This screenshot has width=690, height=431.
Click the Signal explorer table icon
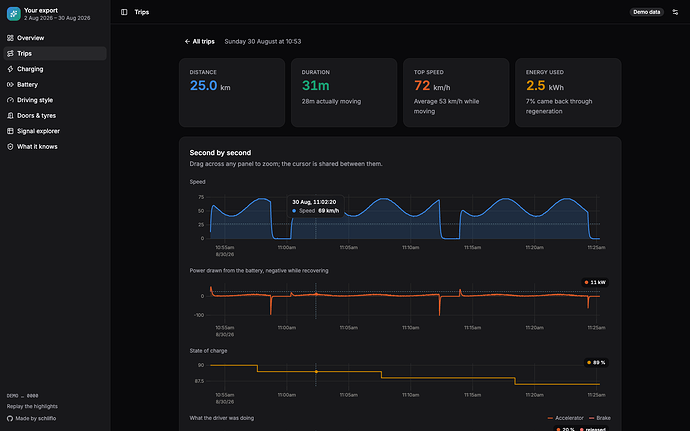[10, 131]
